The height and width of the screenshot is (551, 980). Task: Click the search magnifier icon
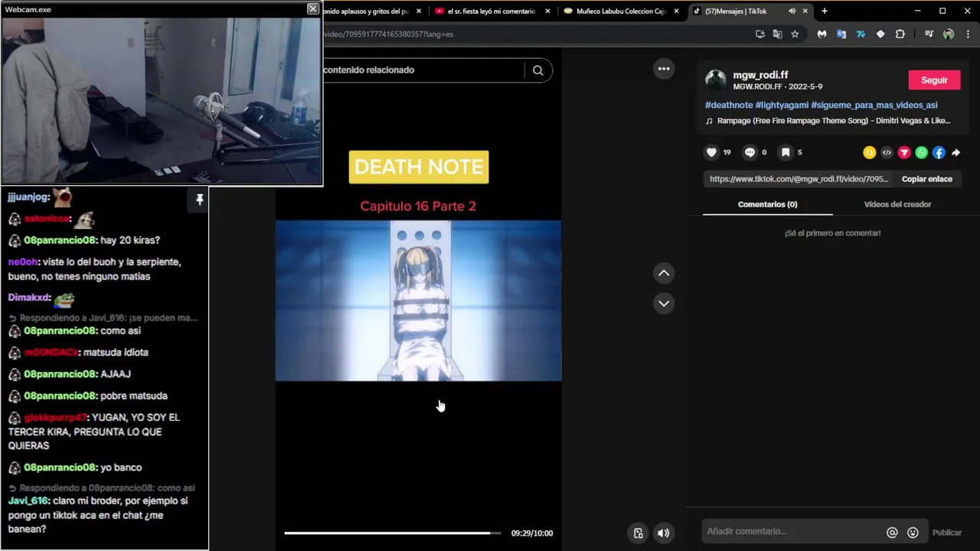click(538, 70)
